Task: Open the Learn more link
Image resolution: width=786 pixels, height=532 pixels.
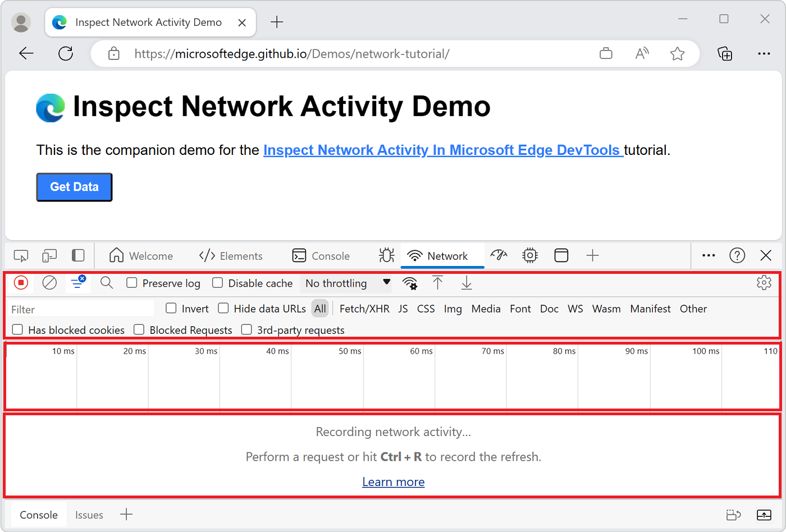Action: [393, 481]
